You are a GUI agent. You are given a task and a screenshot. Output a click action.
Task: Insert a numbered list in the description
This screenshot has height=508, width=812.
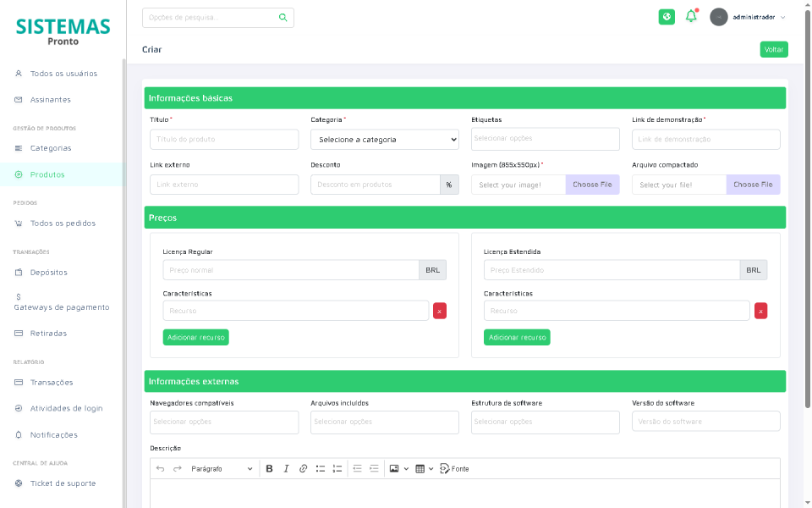[x=337, y=468]
